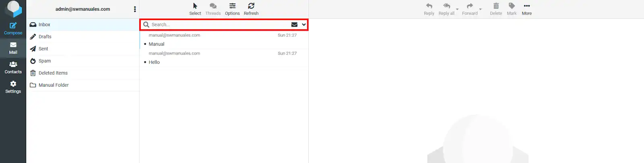The image size is (644, 163).
Task: Click the Compose icon in the sidebar
Action: pyautogui.click(x=13, y=26)
